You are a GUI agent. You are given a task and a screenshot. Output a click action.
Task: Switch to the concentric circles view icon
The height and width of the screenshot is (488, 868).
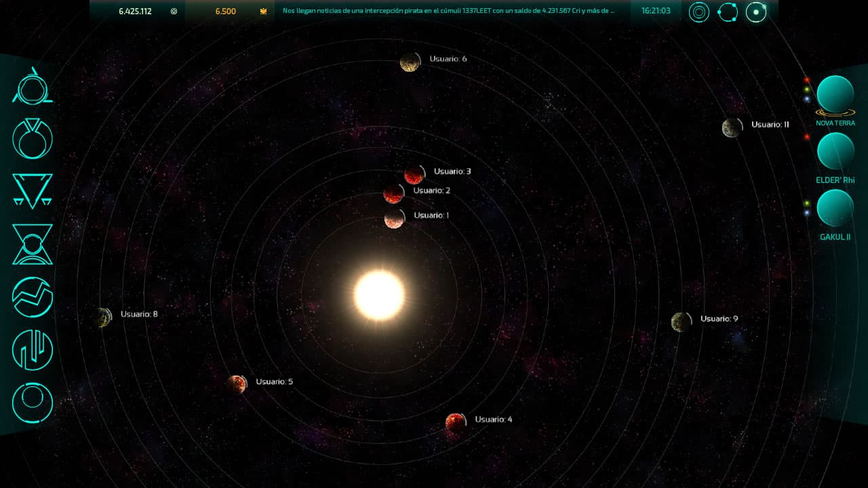coord(699,12)
